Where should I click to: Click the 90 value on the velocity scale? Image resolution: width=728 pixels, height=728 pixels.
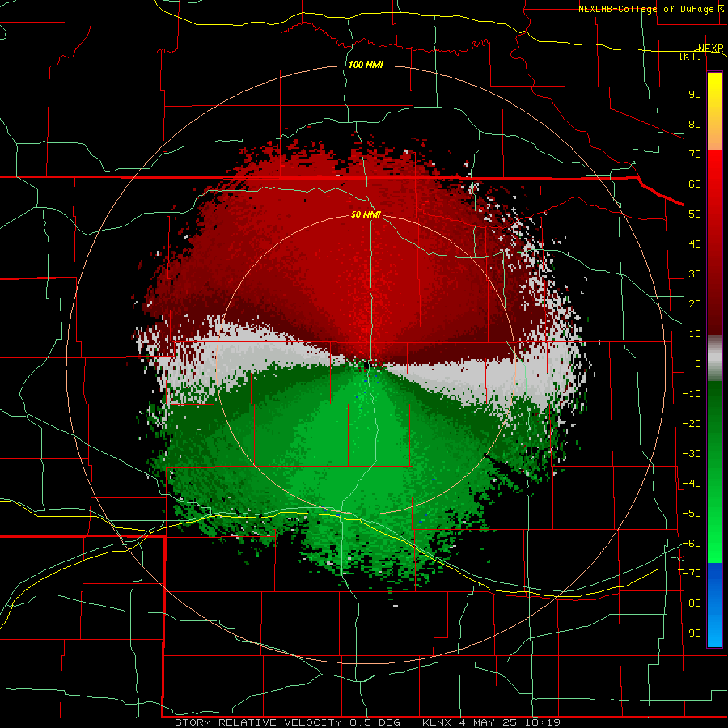(695, 95)
